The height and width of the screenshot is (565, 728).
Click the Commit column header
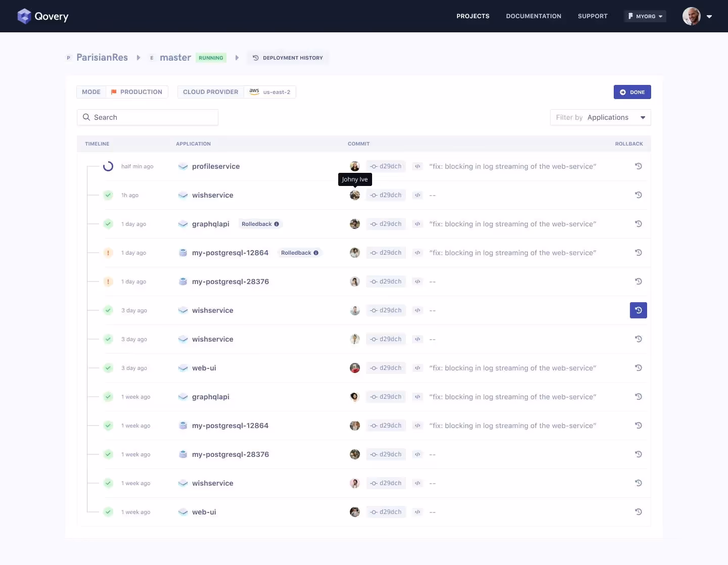pyautogui.click(x=358, y=144)
